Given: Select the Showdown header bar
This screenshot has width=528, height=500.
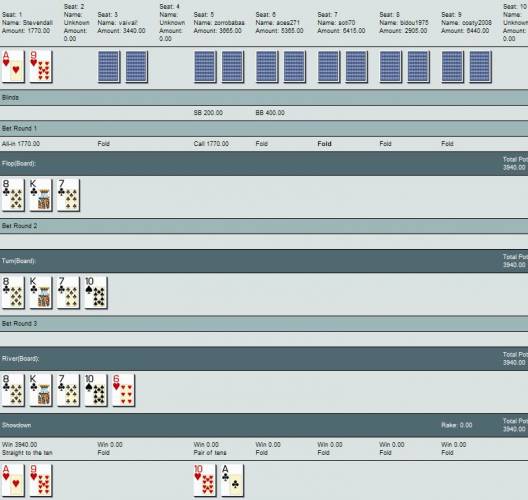Looking at the screenshot, I should pos(264,425).
